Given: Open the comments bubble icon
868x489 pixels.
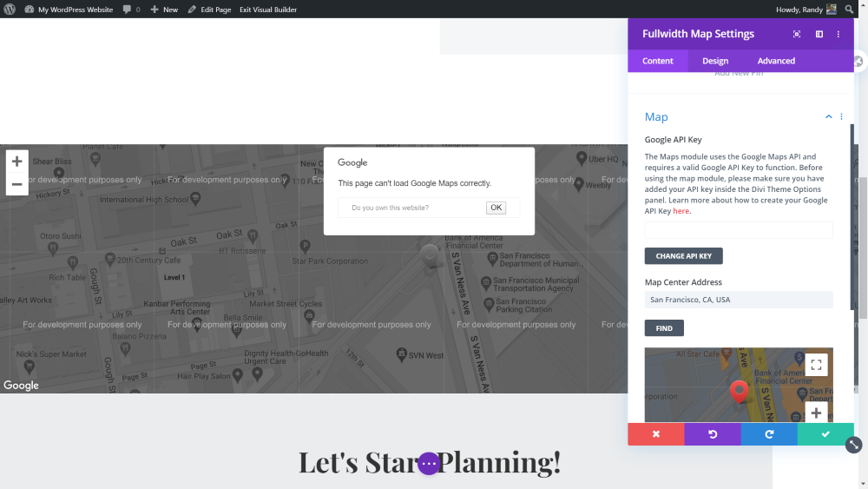Looking at the screenshot, I should coord(131,10).
